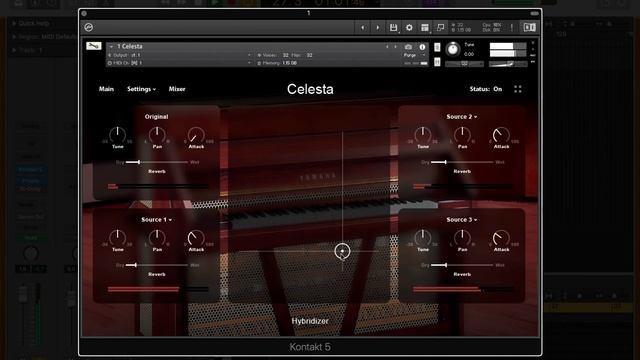Open the workspace layout icon

[424, 27]
